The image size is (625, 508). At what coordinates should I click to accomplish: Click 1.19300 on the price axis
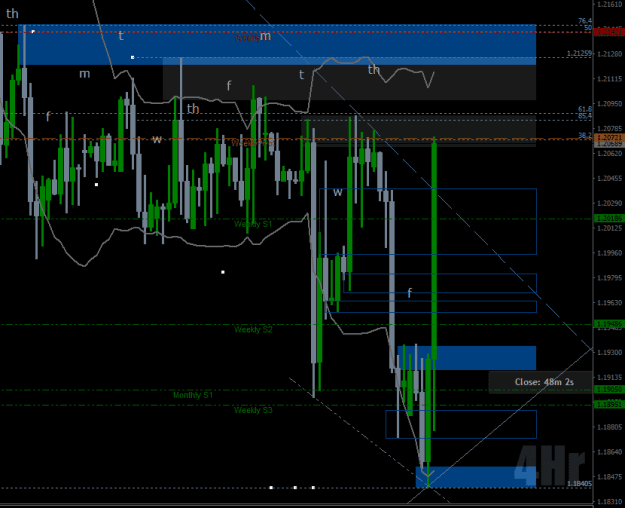pyautogui.click(x=610, y=352)
